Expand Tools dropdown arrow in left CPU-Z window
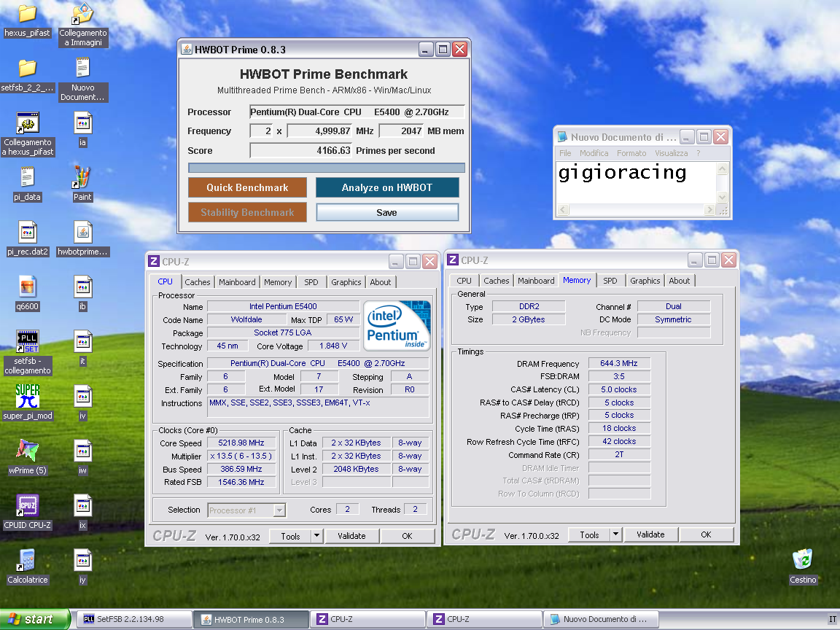The image size is (840, 630). coord(316,536)
